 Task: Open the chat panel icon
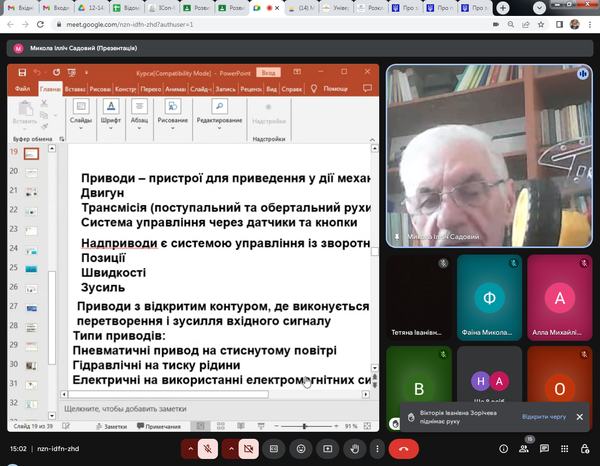554,449
